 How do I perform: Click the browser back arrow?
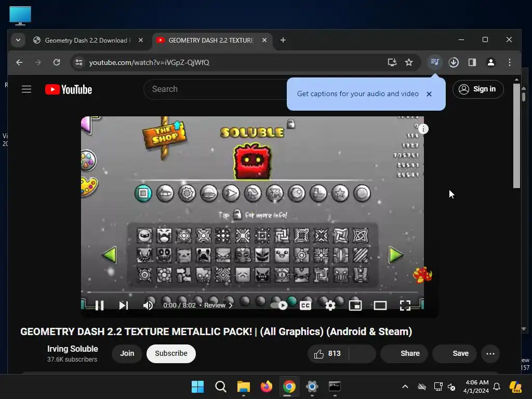pyautogui.click(x=19, y=62)
